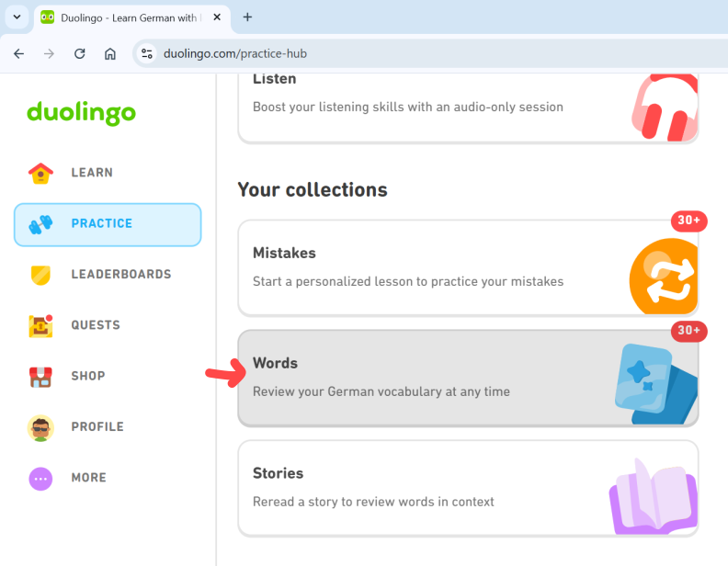Click the Mistakes orange repeat icon
Viewport: 728px width, 566px height.
tap(664, 276)
